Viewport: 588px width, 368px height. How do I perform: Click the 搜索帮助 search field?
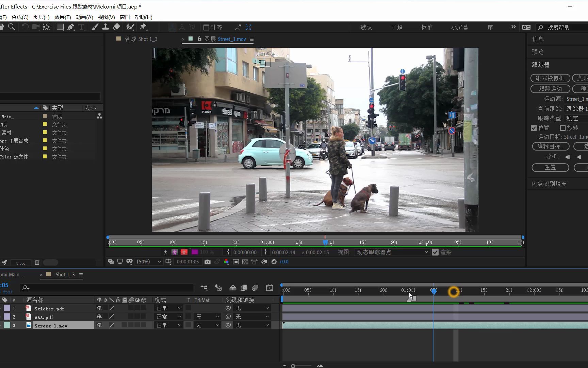[565, 27]
